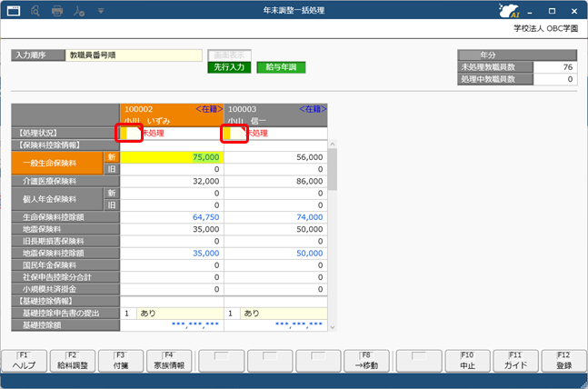Click the 先行入力 green button

pos(229,67)
